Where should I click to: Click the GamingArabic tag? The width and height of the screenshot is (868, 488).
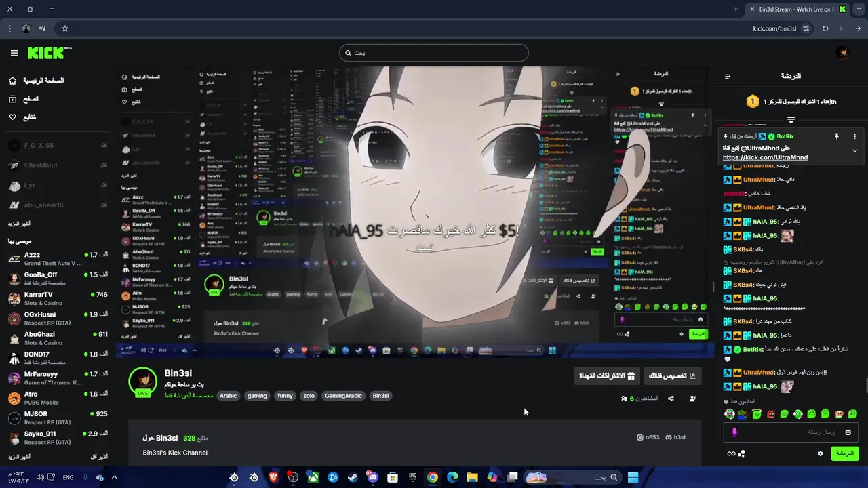343,396
